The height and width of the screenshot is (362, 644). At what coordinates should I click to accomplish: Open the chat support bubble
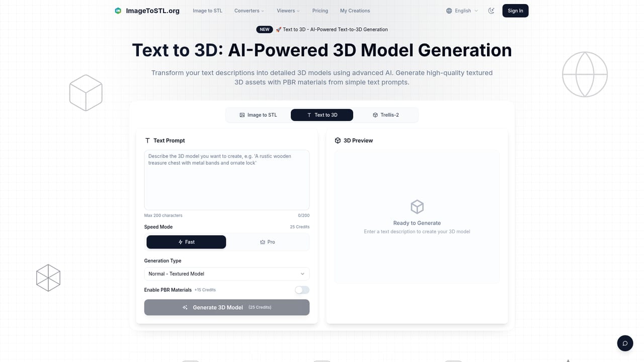click(x=625, y=343)
